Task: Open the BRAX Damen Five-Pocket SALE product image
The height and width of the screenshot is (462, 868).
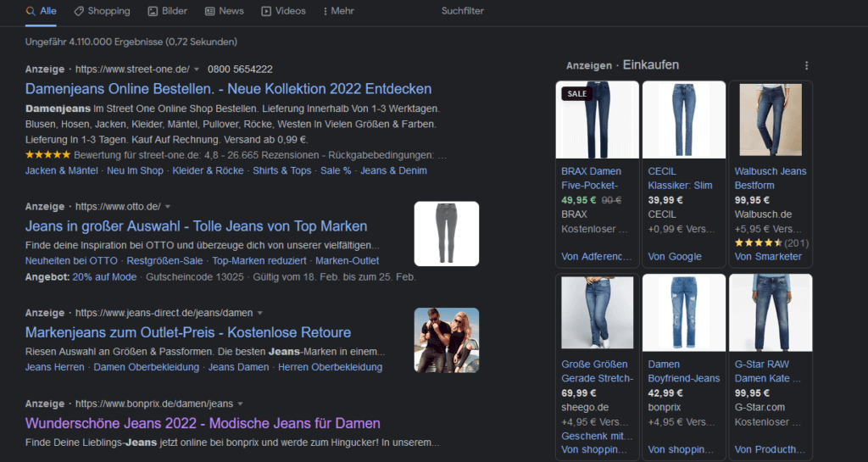Action: [x=597, y=120]
